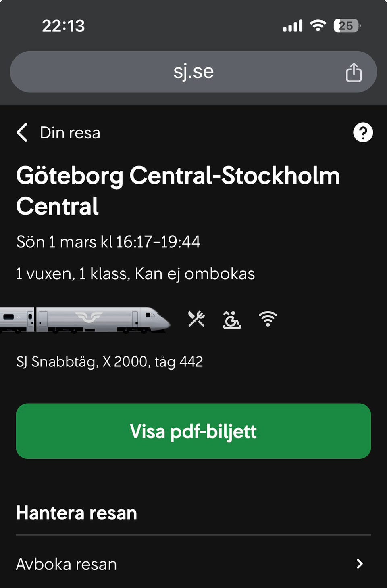
Task: Open help via the question mark icon
Action: pos(363,132)
